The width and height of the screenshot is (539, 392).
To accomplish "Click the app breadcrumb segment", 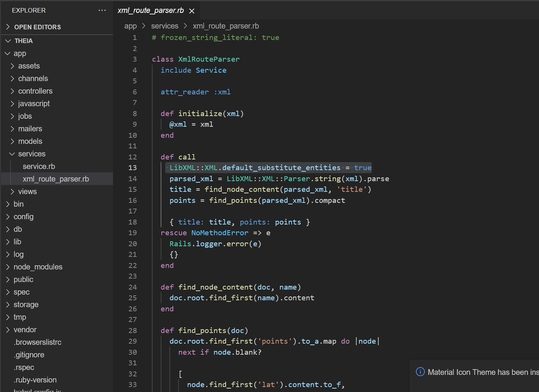I will point(131,26).
